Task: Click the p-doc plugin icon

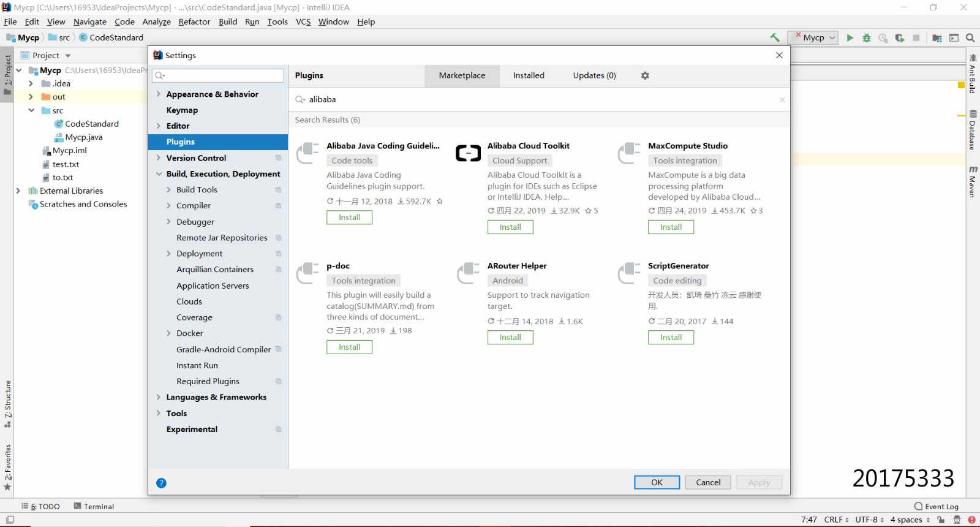Action: click(307, 273)
